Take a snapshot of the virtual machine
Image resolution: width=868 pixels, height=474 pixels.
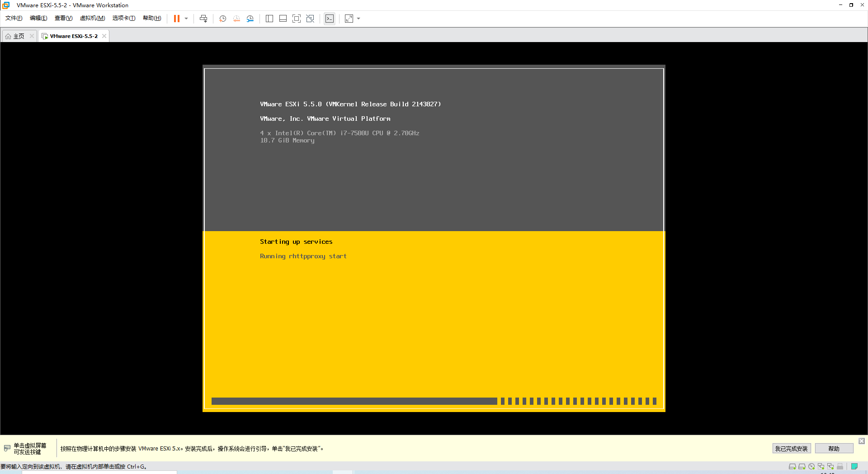coord(222,19)
